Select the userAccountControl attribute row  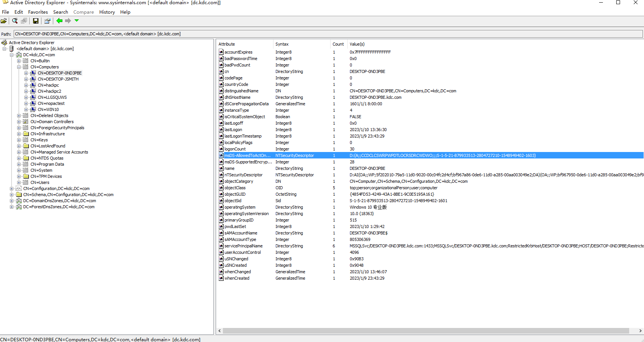tap(430, 252)
